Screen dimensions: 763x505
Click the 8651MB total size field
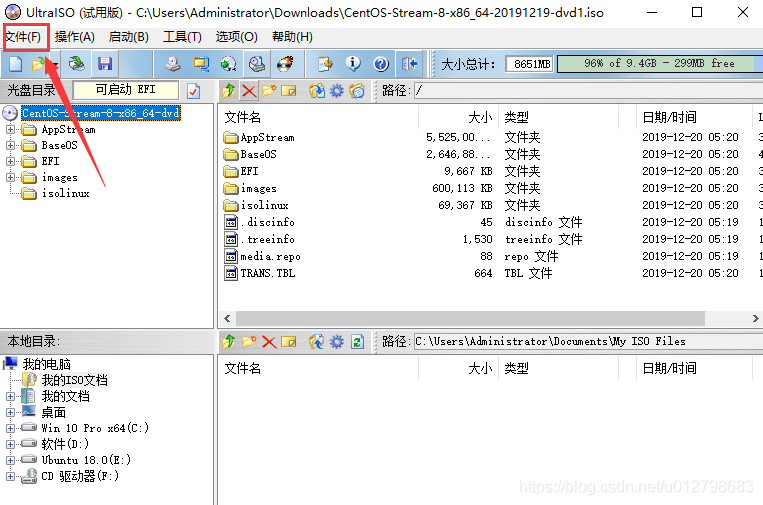point(529,64)
